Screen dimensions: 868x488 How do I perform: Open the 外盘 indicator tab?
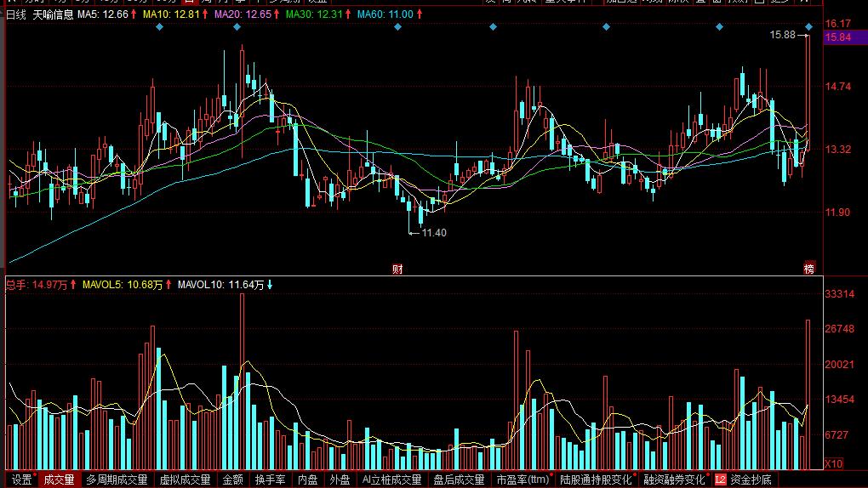340,479
